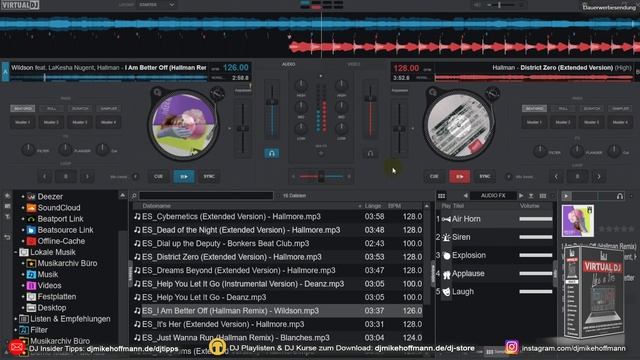
Task: Click the right deck headphone cue button
Action: pyautogui.click(x=370, y=153)
